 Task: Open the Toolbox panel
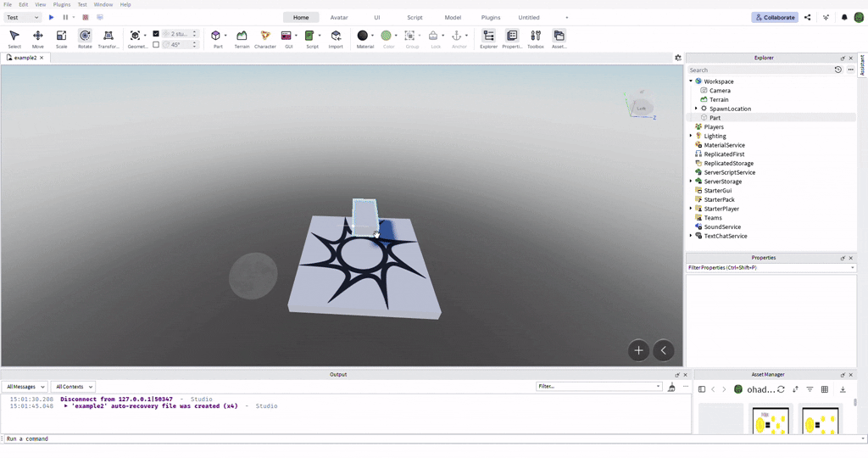(536, 38)
